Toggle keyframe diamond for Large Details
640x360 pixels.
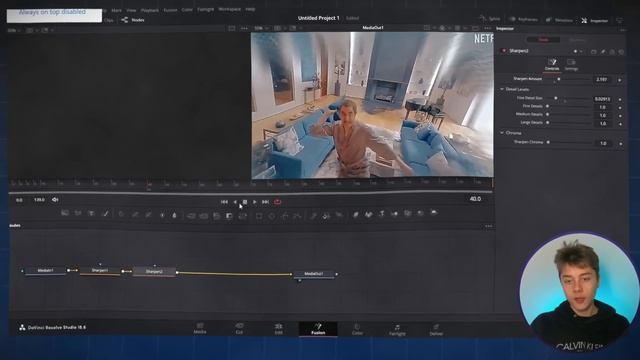click(x=620, y=124)
